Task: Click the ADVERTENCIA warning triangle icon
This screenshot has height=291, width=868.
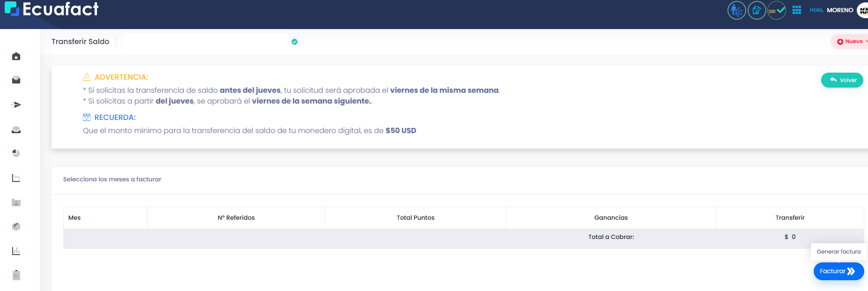Action: pos(87,77)
